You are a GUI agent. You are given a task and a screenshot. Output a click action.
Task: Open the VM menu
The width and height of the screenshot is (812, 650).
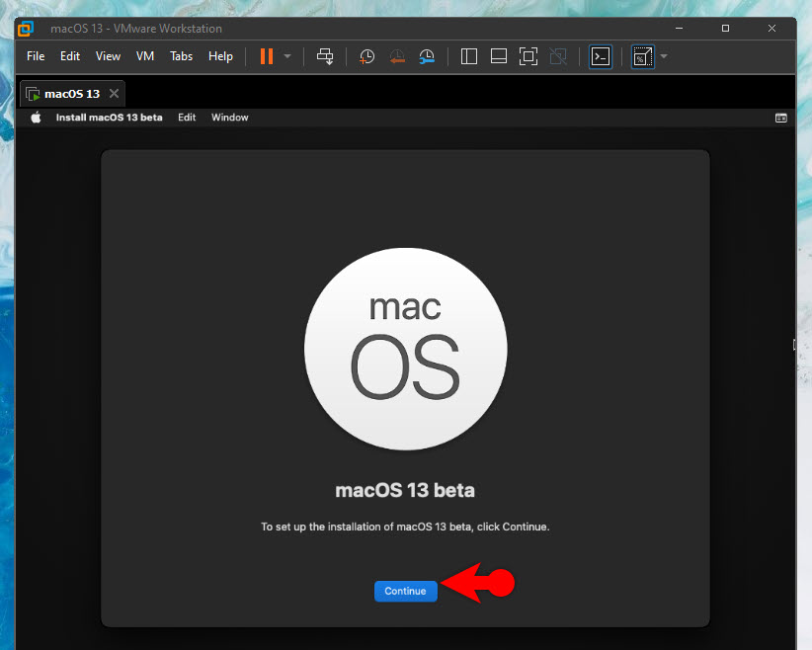click(145, 56)
